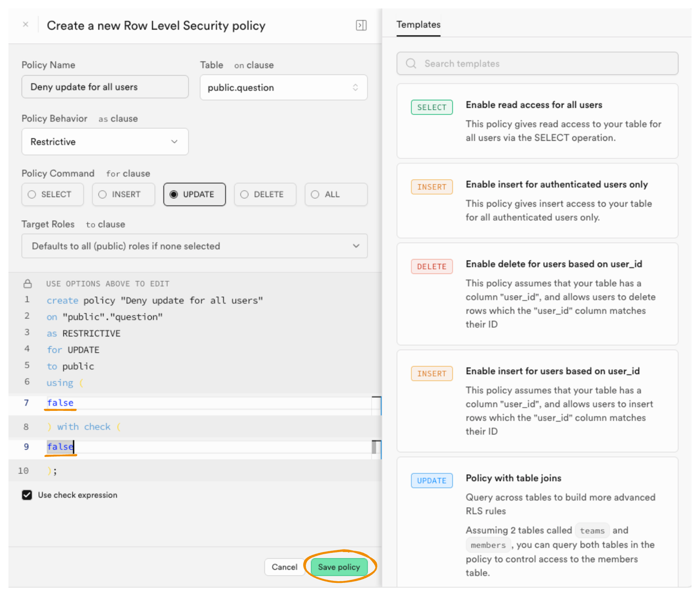Click the DELETE badge template

coord(431,267)
